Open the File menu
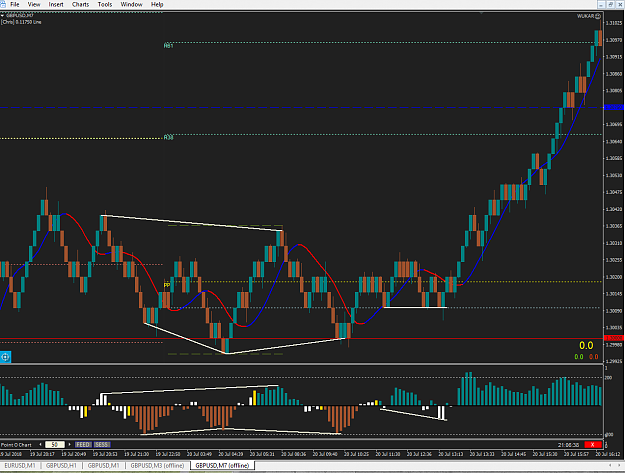Screen dimensions: 625x473 [15, 4]
